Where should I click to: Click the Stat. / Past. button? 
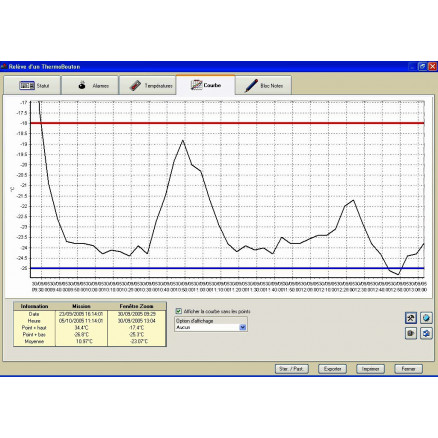(x=292, y=369)
